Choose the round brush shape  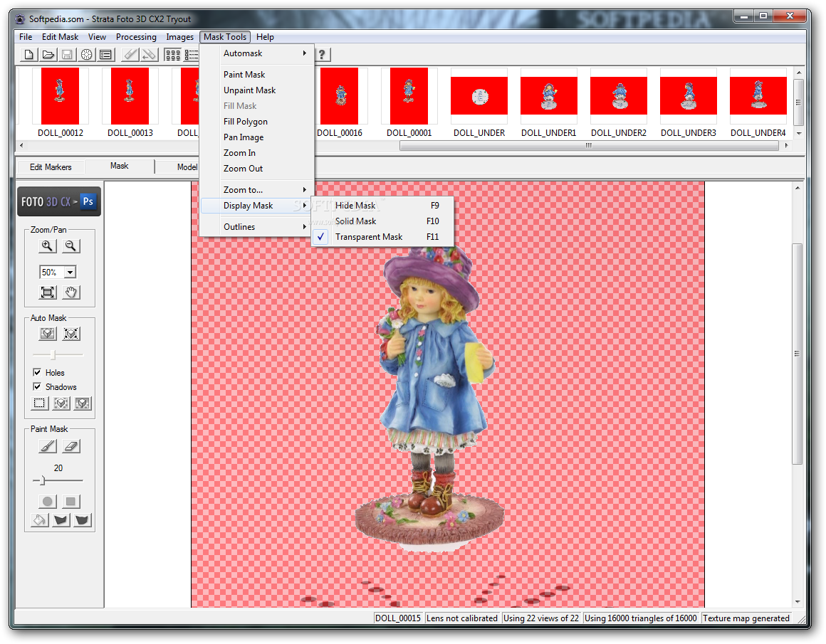pos(48,501)
